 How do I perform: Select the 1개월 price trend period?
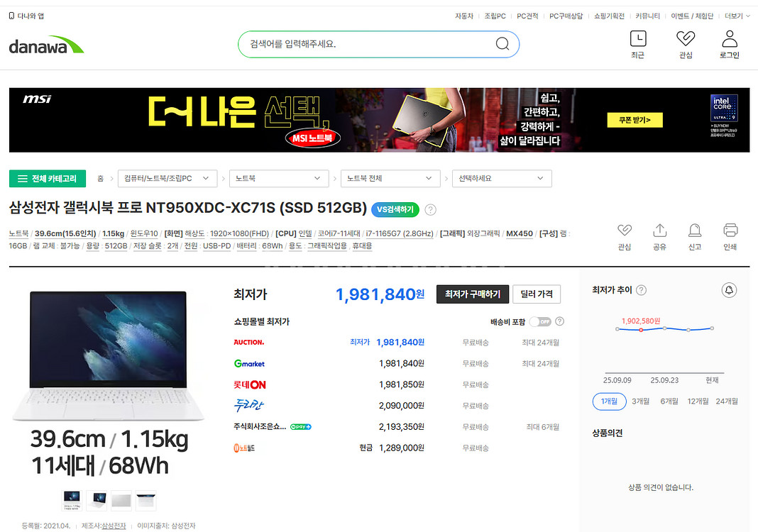coord(609,401)
